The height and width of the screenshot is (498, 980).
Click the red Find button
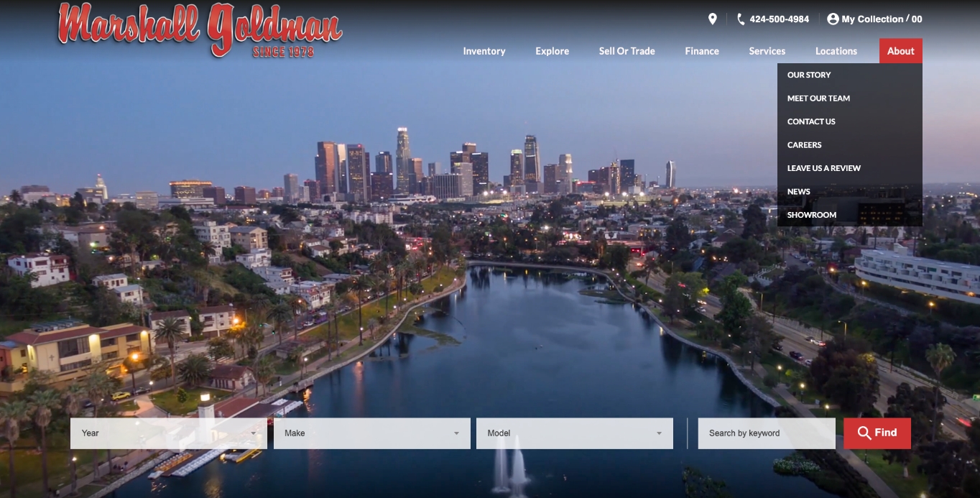877,433
